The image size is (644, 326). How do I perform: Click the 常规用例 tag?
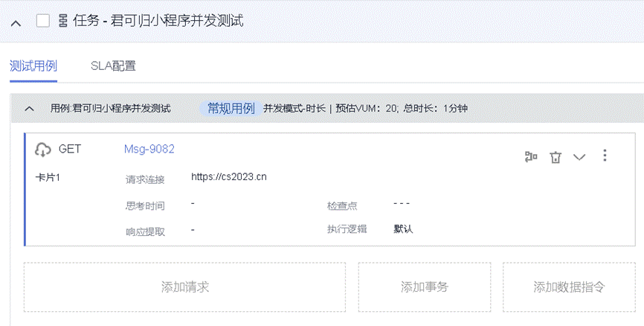click(x=231, y=108)
